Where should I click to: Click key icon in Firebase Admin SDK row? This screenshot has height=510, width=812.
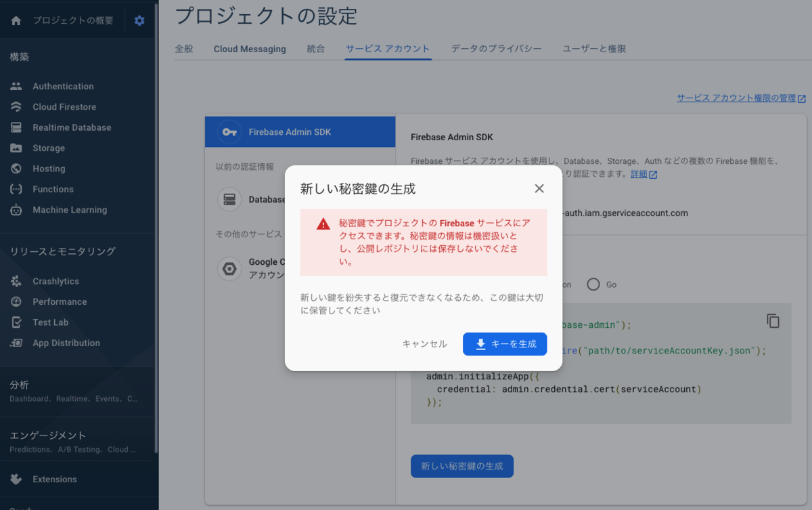tap(229, 132)
